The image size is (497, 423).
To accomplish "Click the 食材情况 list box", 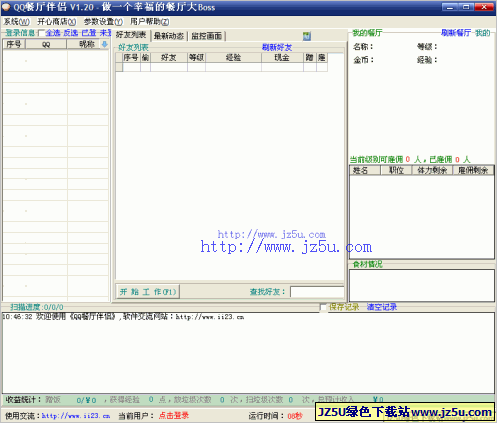I will pos(422,285).
